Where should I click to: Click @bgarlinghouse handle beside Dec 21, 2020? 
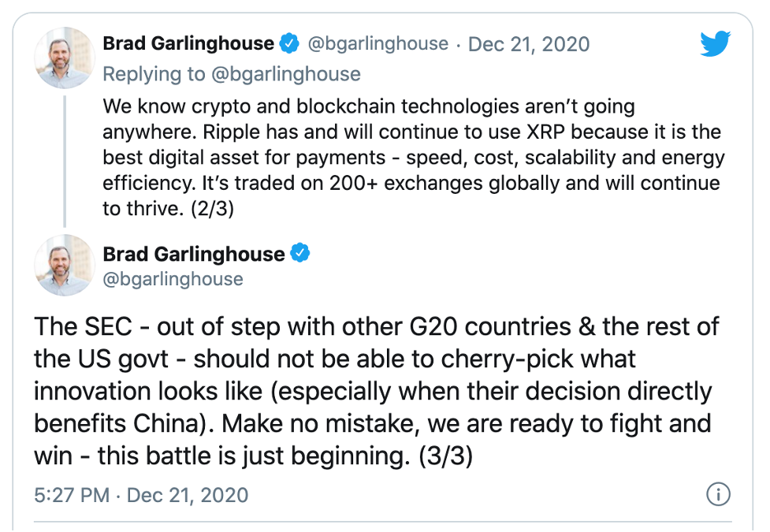pos(378,43)
